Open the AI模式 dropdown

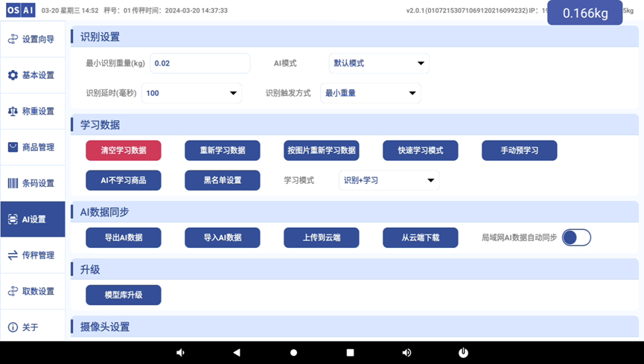click(x=379, y=63)
